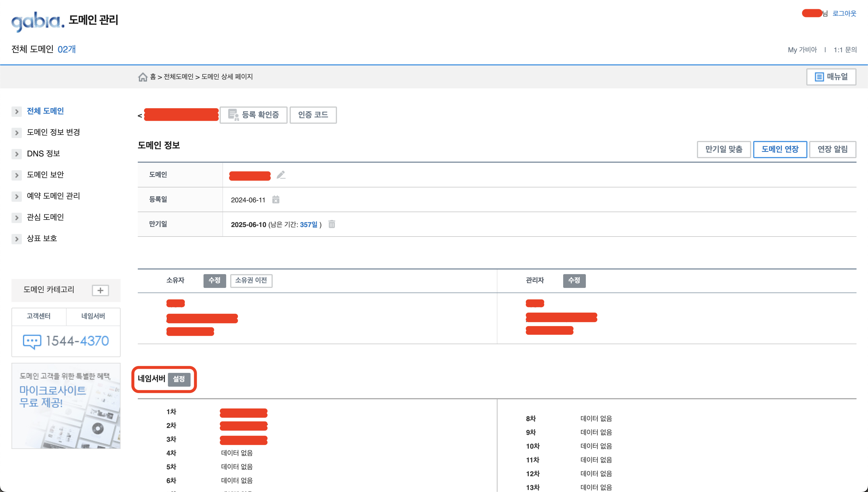Click the trash icon next to 만기일

[x=332, y=224]
